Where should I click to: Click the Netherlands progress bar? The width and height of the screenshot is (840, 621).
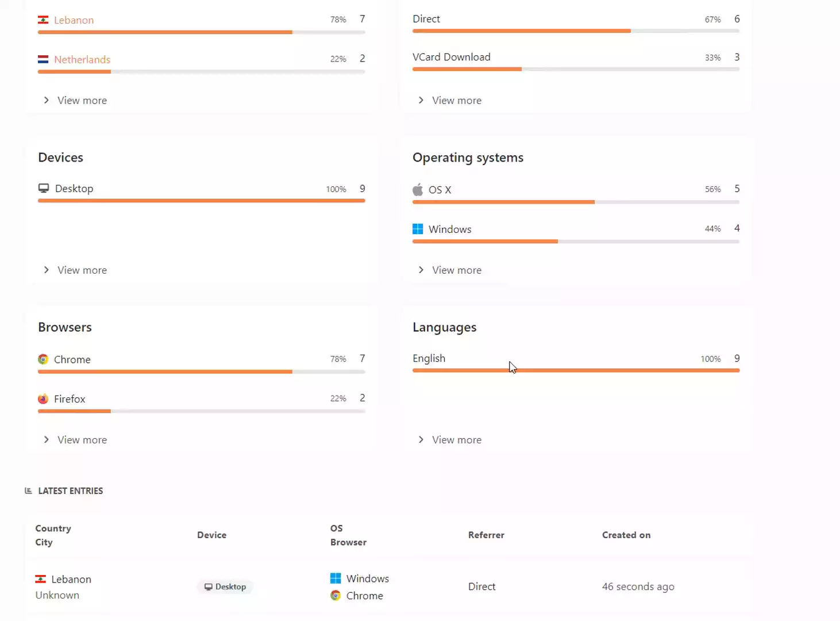(202, 72)
